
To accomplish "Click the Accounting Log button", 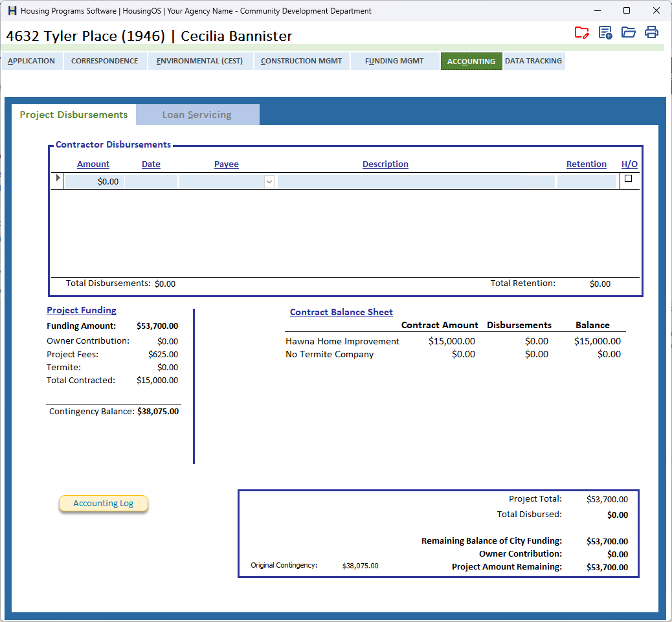I will pyautogui.click(x=104, y=504).
